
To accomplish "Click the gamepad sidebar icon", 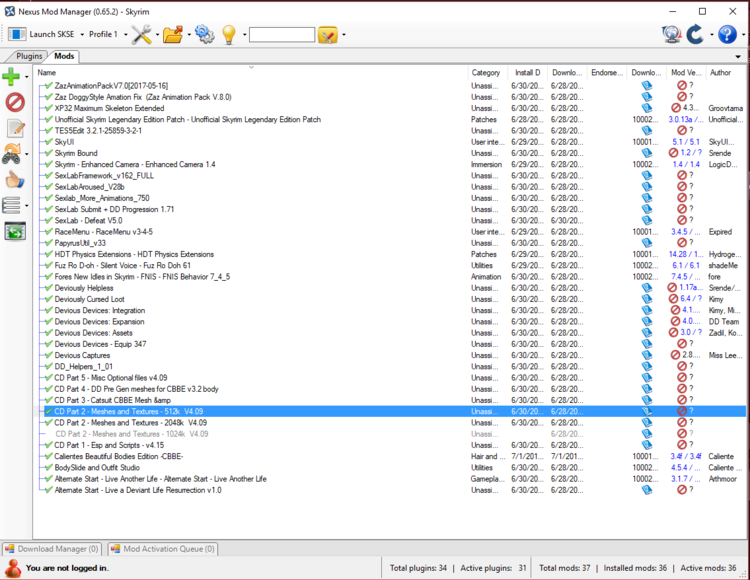I will [x=11, y=154].
